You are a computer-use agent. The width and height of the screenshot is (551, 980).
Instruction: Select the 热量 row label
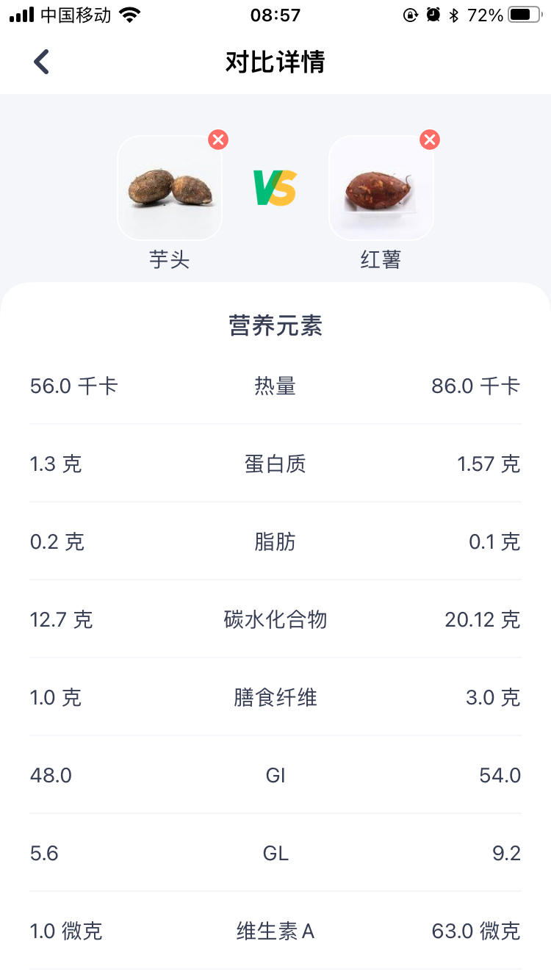pos(275,386)
